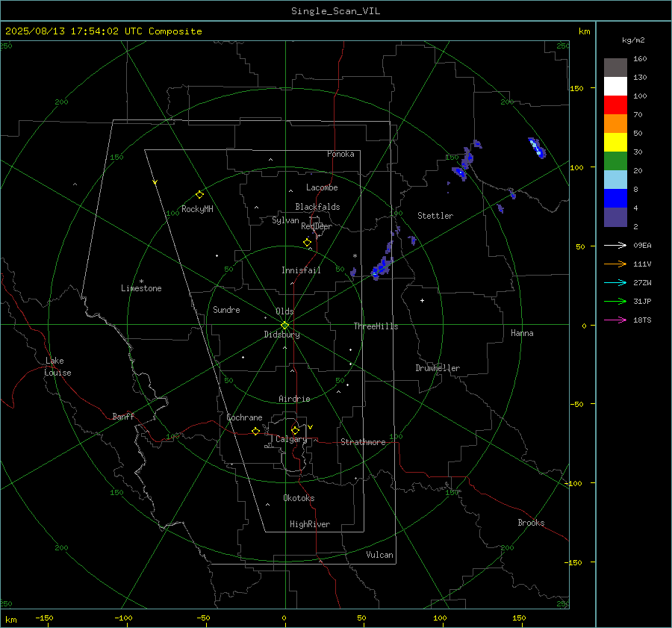Click the yellow diamond marker below RedDeer
This screenshot has height=628, width=672.
coord(308,243)
